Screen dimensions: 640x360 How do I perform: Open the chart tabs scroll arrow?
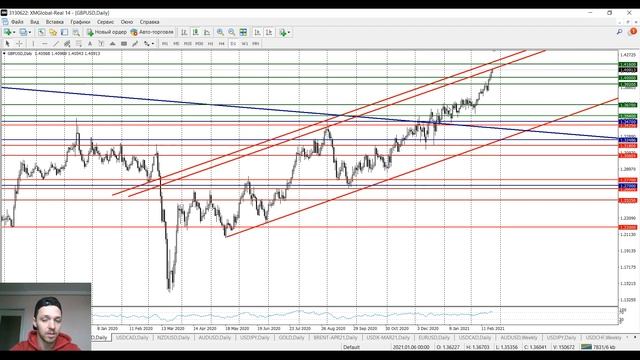[x=635, y=338]
